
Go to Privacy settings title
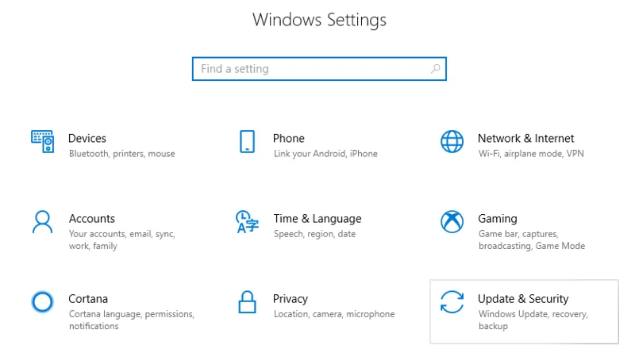[291, 299]
